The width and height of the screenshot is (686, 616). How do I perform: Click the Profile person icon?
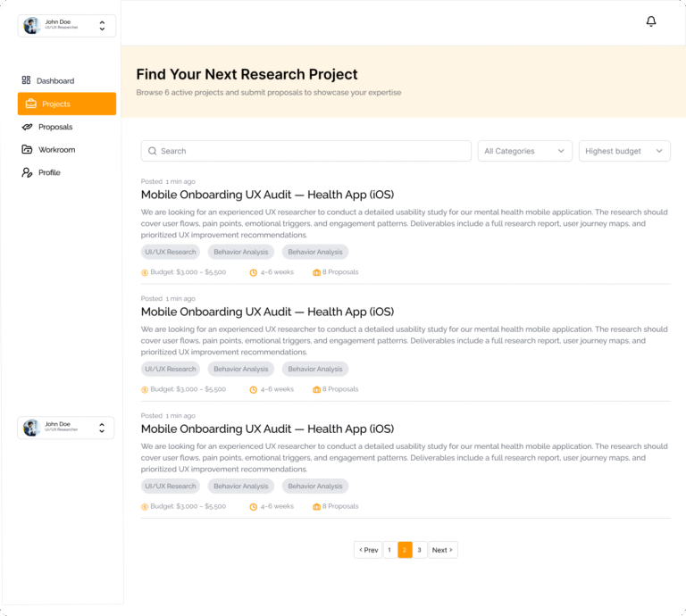27,172
